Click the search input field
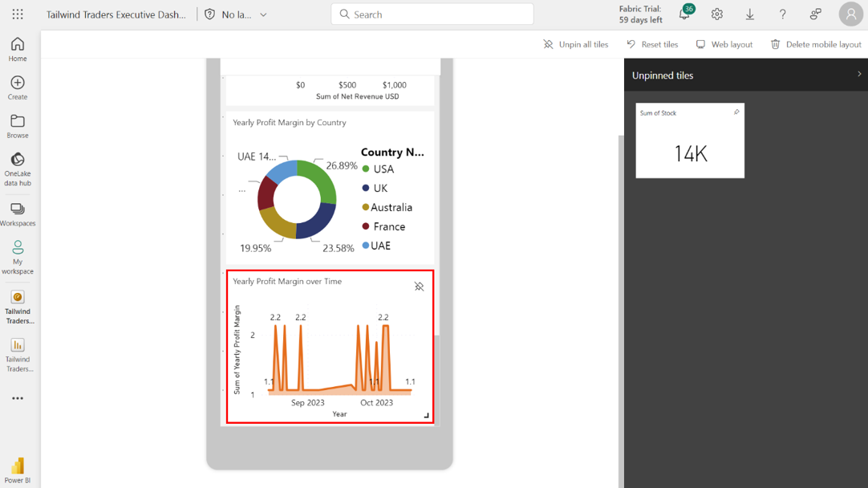The image size is (868, 488). [x=433, y=14]
